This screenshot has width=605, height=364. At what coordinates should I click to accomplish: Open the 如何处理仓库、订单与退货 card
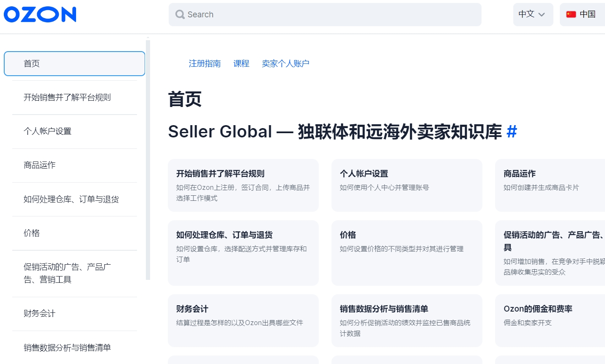pos(243,253)
